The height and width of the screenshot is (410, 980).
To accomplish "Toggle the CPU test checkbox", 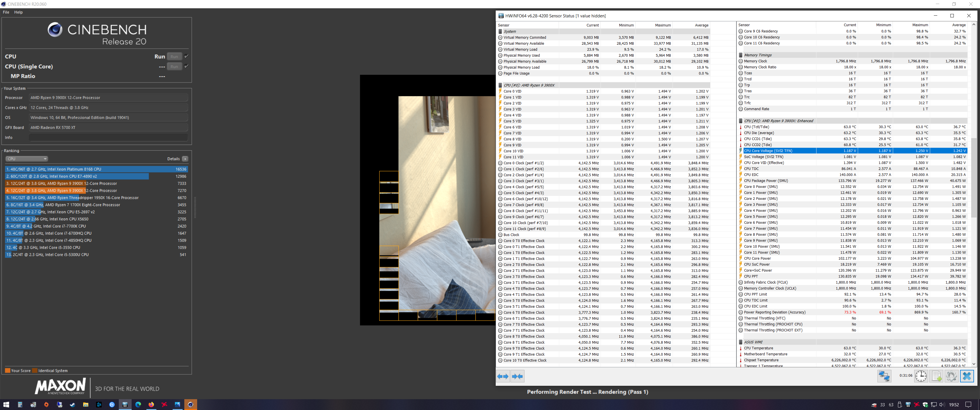I will [186, 56].
